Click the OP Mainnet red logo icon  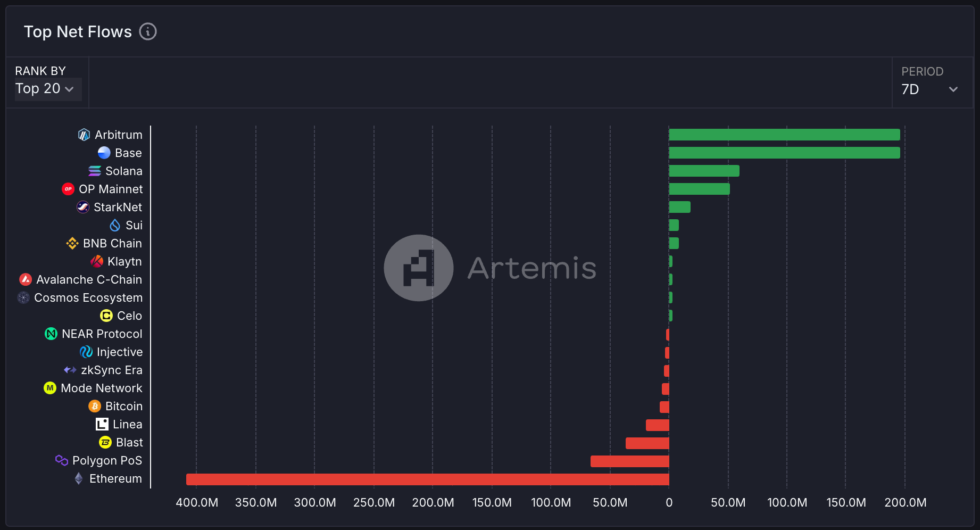pos(68,189)
